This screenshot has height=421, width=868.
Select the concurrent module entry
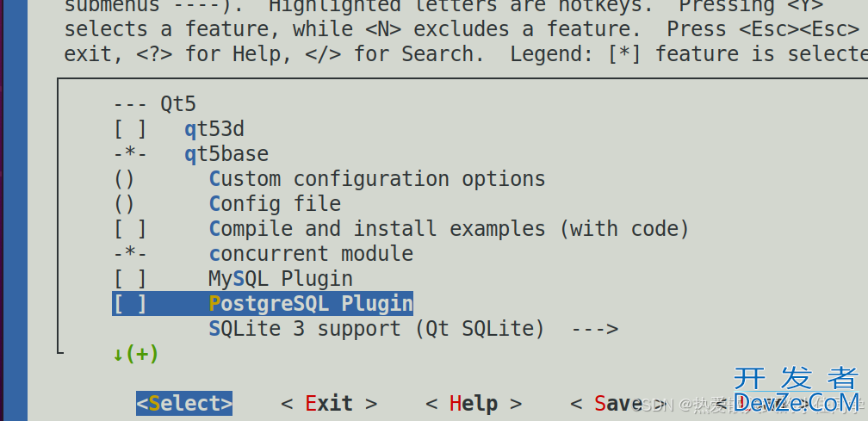[x=311, y=253]
